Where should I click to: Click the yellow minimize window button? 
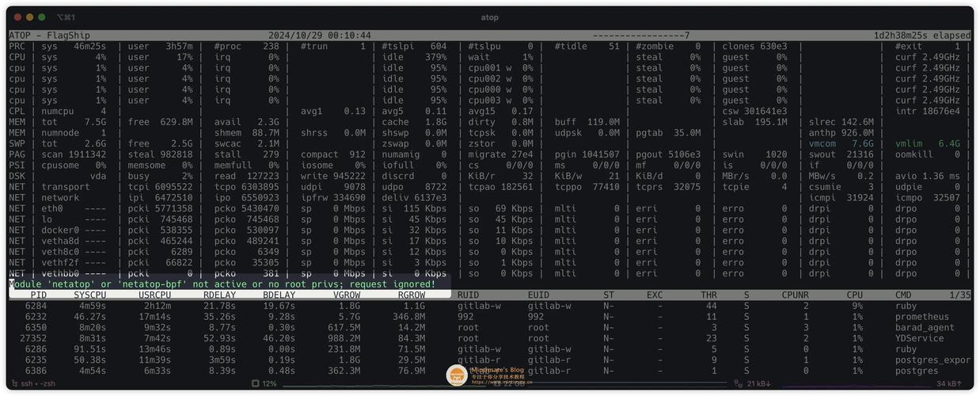[x=30, y=17]
